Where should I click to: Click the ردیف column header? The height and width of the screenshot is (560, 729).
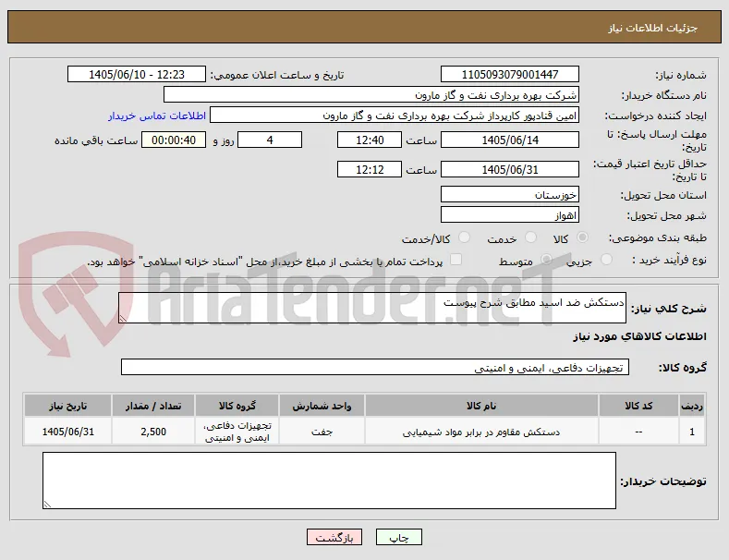point(692,406)
